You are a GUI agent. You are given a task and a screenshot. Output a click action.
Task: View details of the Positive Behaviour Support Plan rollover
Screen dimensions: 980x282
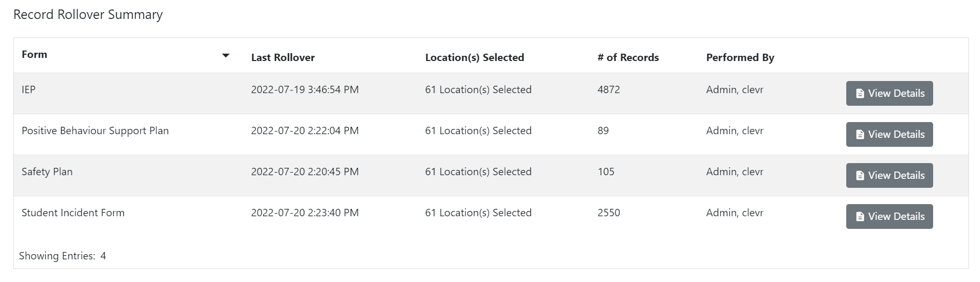(x=889, y=135)
